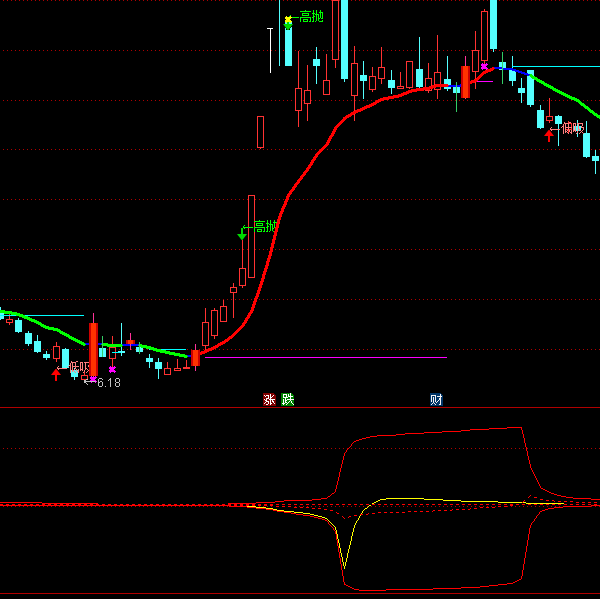
Task: Click red up arrow beside left 低吸
Action: pyautogui.click(x=56, y=374)
